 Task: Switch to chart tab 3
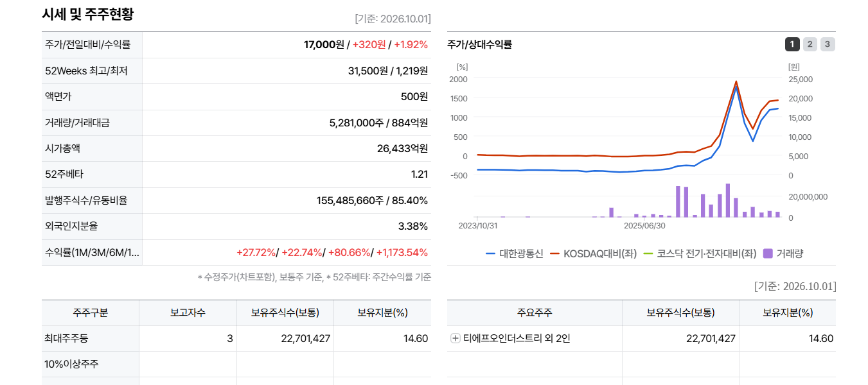click(x=828, y=44)
